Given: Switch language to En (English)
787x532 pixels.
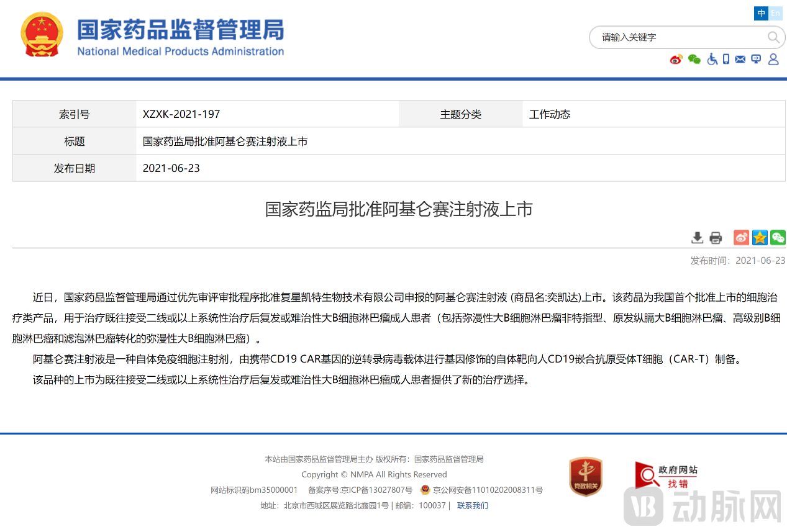Looking at the screenshot, I should click(x=775, y=13).
